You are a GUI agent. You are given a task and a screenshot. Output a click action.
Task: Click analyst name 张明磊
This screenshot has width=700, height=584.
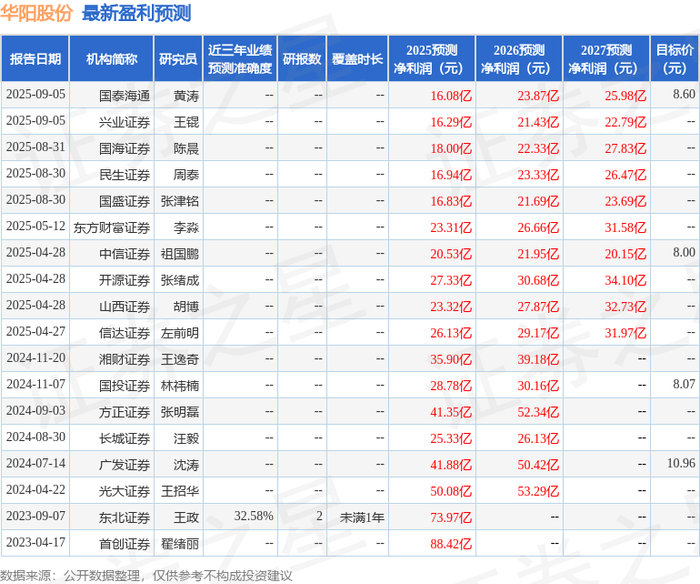pos(180,412)
